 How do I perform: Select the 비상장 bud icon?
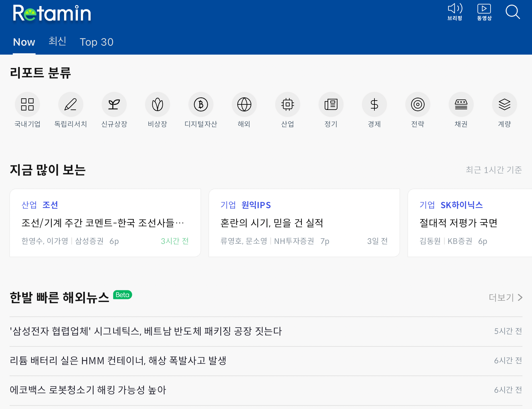pyautogui.click(x=158, y=104)
